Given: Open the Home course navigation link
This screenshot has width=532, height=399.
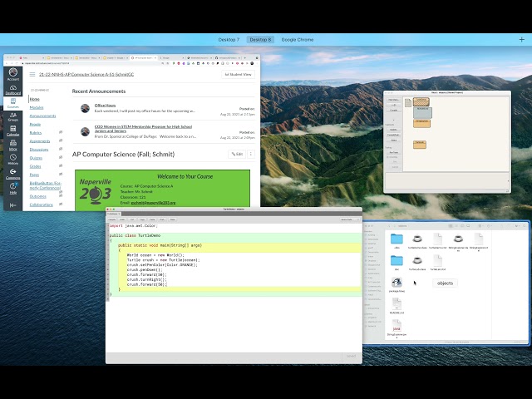Looking at the screenshot, I should [x=35, y=99].
